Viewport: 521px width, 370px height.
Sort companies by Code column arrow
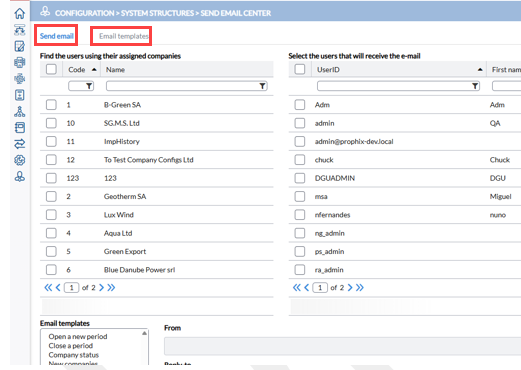94,69
